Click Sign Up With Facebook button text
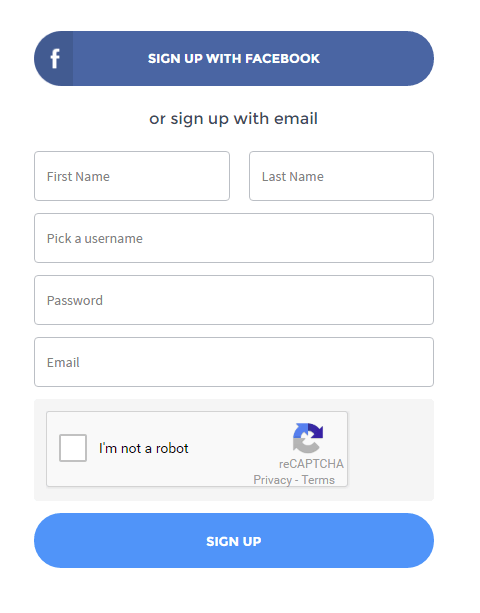Screen dimensions: 480x613 click(234, 59)
